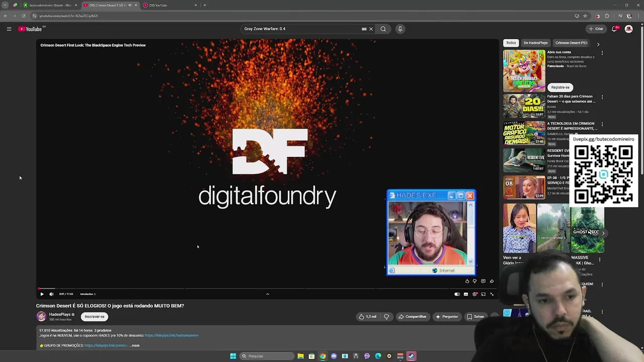
Task: Click the Shorts shelf next arrow
Action: coord(603,233)
